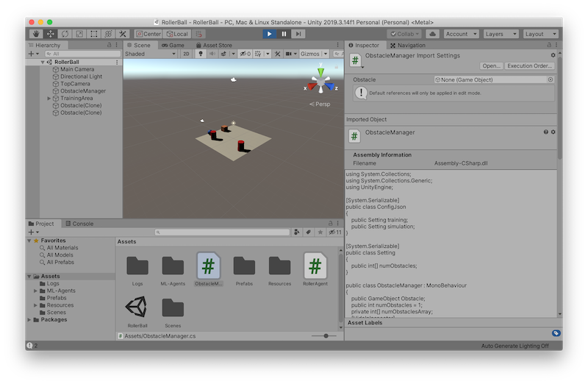Expand the Packages folder
Viewport: 588px width, 384px height.
click(29, 319)
